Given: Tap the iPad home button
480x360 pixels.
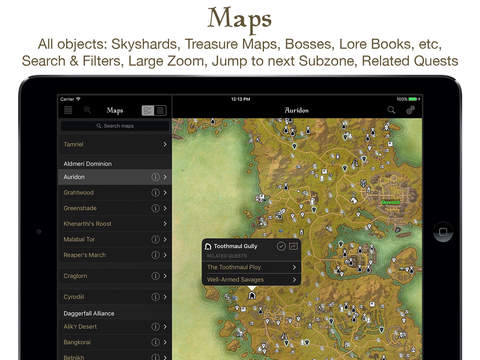Looking at the screenshot, I should (443, 231).
